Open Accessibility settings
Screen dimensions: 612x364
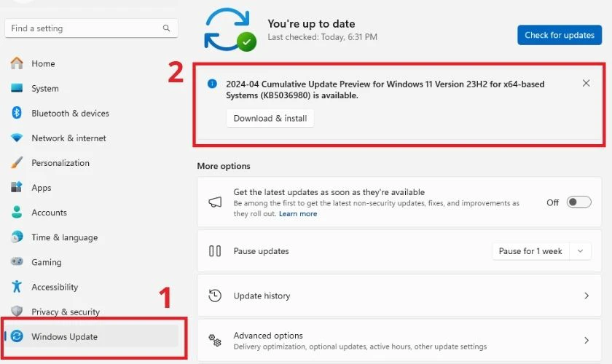point(91,287)
